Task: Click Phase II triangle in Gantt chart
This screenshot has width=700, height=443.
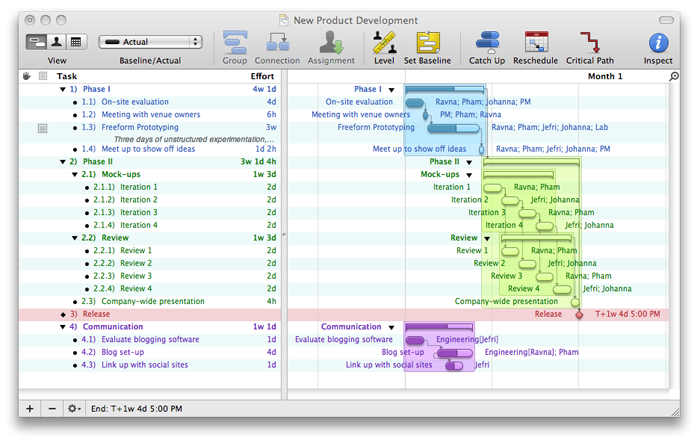Action: (x=469, y=162)
